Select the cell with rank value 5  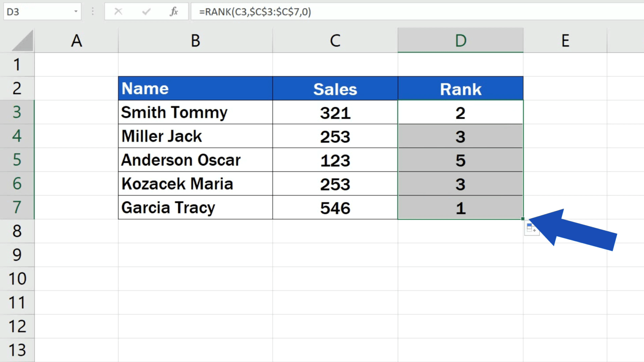tap(460, 160)
